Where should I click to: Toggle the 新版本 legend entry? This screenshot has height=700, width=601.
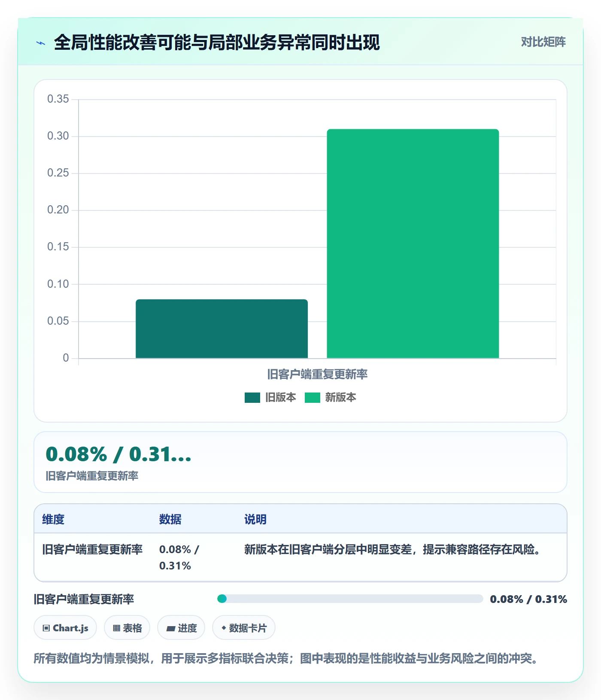pyautogui.click(x=331, y=397)
